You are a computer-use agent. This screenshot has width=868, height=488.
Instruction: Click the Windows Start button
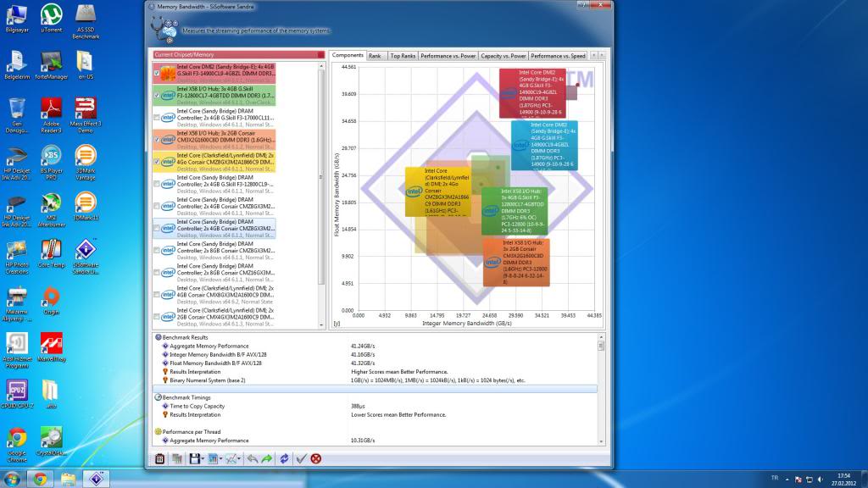(x=12, y=479)
